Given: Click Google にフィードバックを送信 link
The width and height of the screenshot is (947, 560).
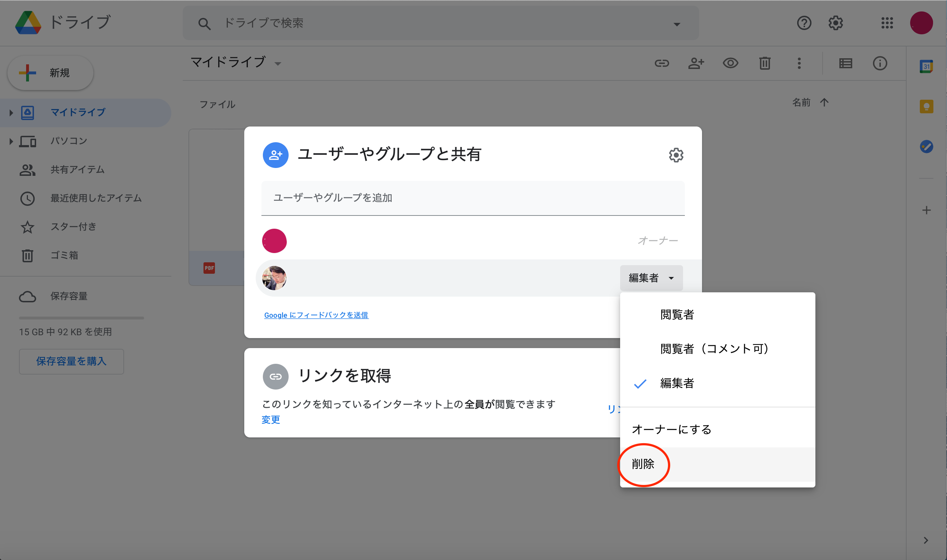Looking at the screenshot, I should [316, 315].
